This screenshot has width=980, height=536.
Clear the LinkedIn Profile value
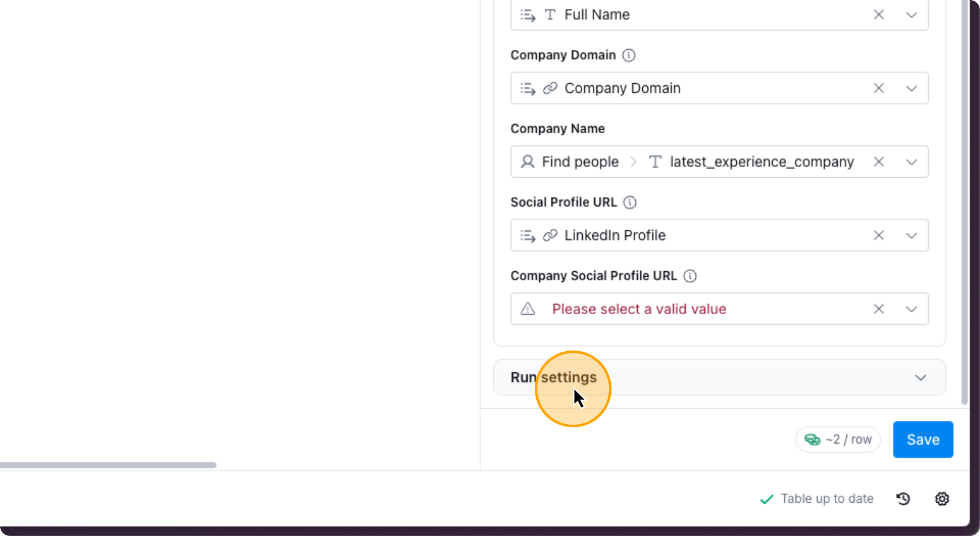(x=879, y=235)
